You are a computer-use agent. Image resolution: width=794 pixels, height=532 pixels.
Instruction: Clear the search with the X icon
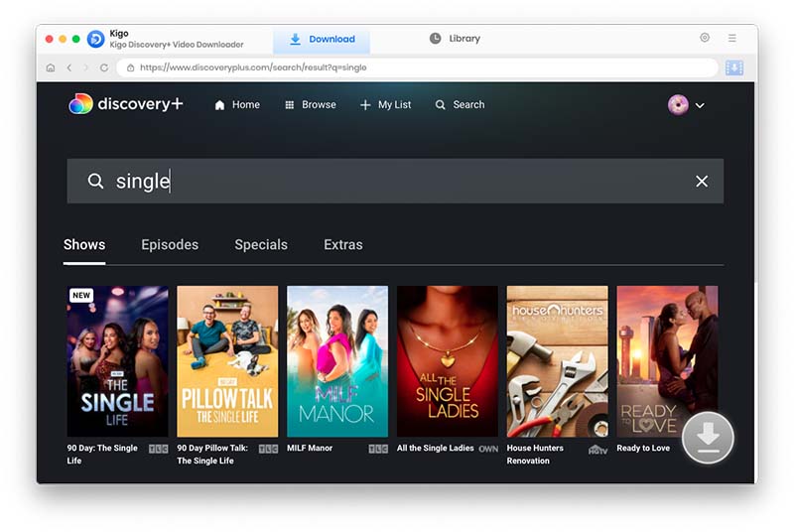(702, 182)
